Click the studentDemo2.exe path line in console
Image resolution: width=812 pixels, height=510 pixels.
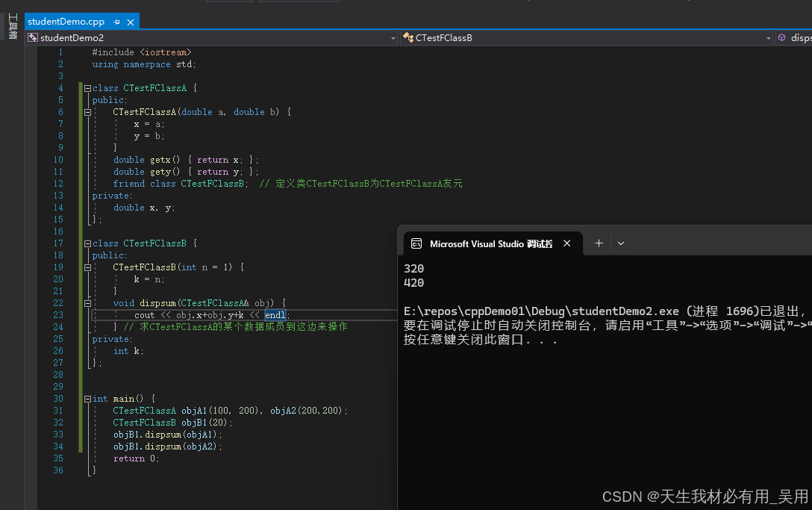[x=605, y=311]
